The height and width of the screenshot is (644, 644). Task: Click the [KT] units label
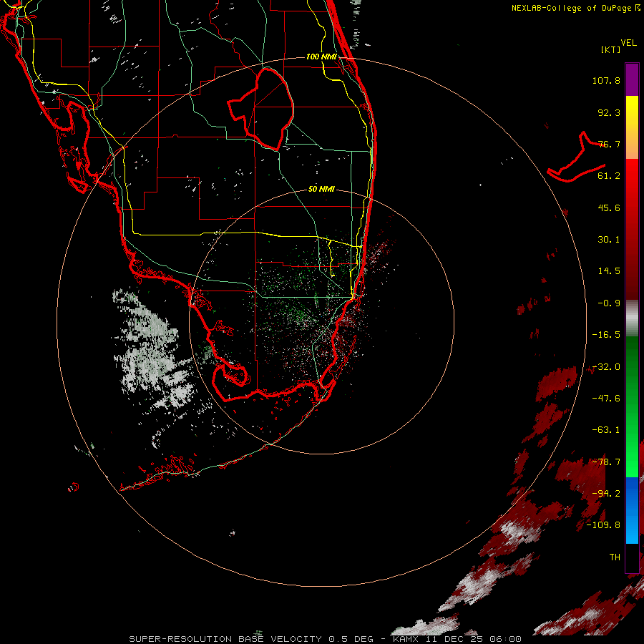[x=611, y=49]
